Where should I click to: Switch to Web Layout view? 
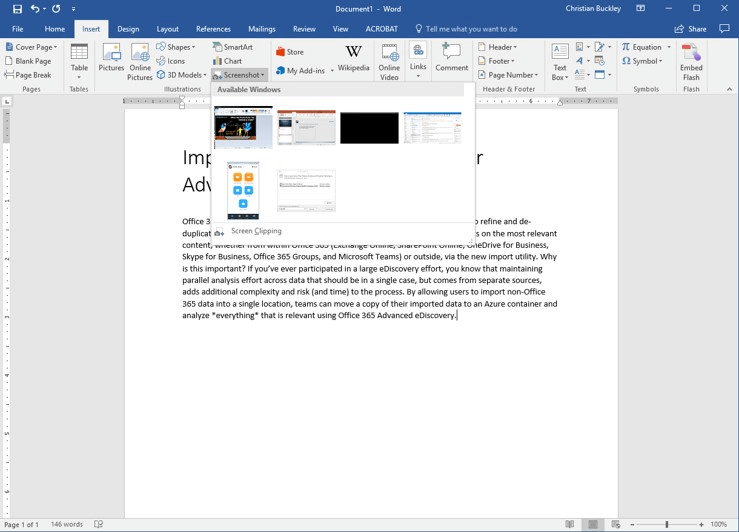[x=616, y=524]
